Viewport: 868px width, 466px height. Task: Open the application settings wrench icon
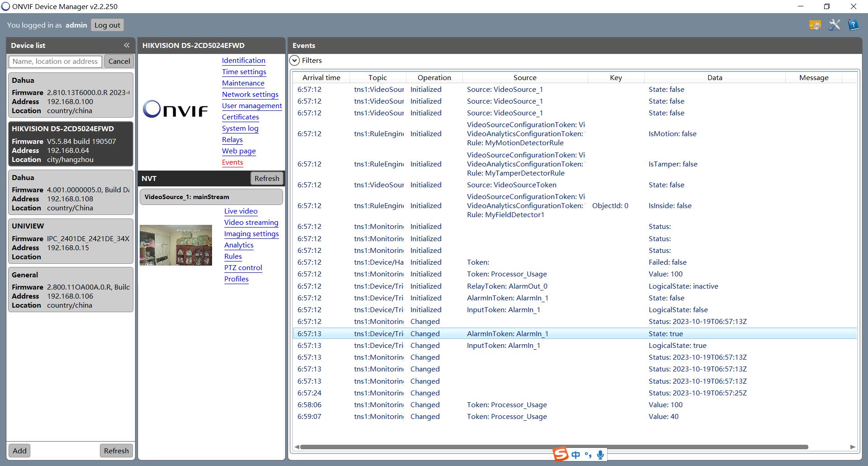pyautogui.click(x=834, y=25)
